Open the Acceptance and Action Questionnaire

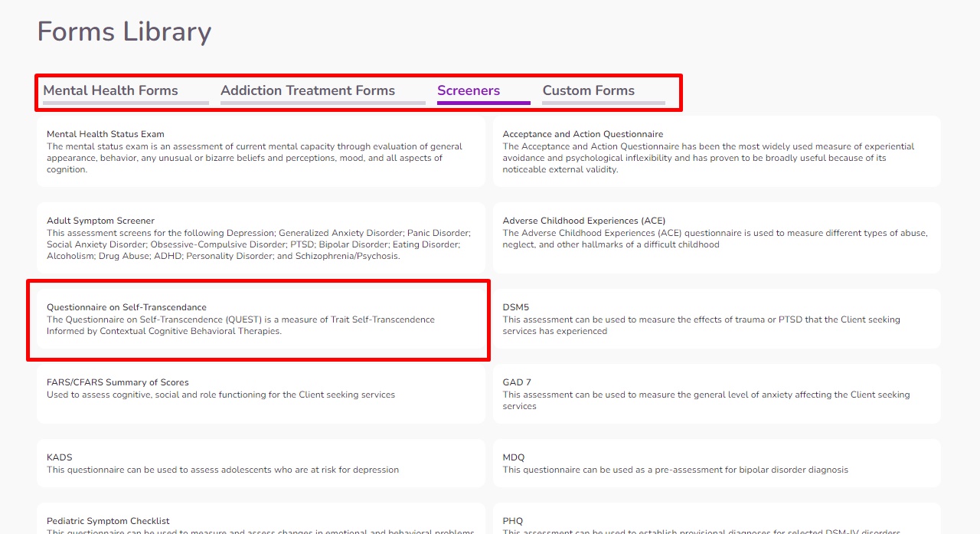pos(717,150)
